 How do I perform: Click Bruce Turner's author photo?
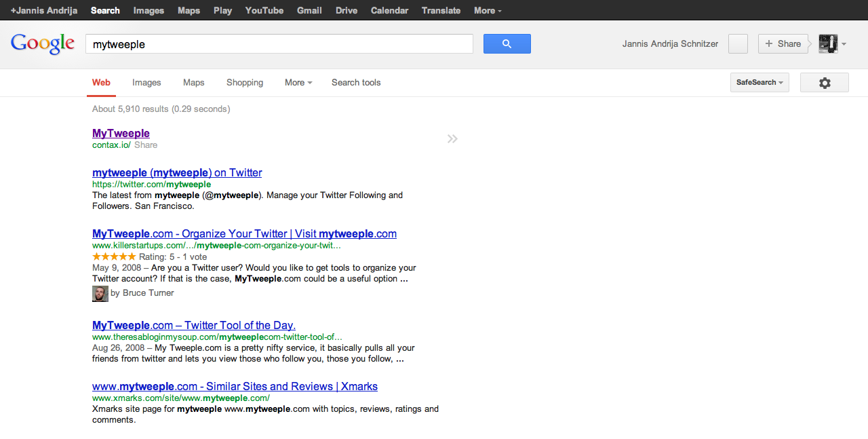click(100, 293)
